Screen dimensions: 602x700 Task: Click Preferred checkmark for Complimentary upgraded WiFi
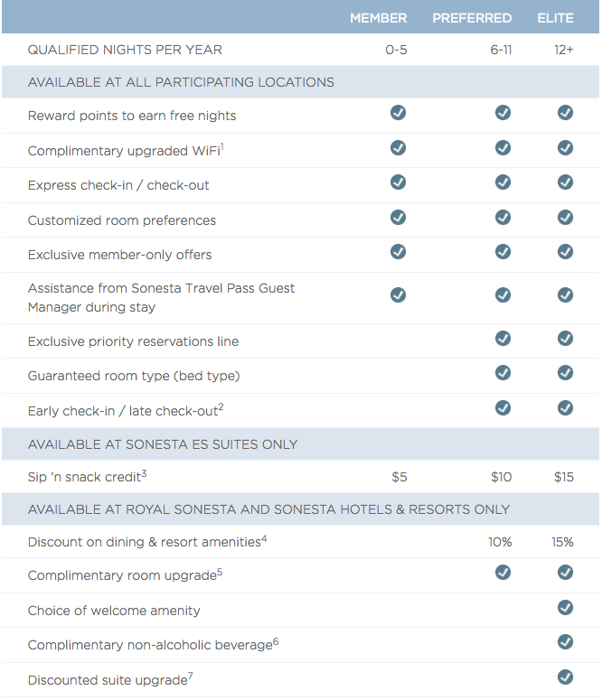click(x=503, y=148)
